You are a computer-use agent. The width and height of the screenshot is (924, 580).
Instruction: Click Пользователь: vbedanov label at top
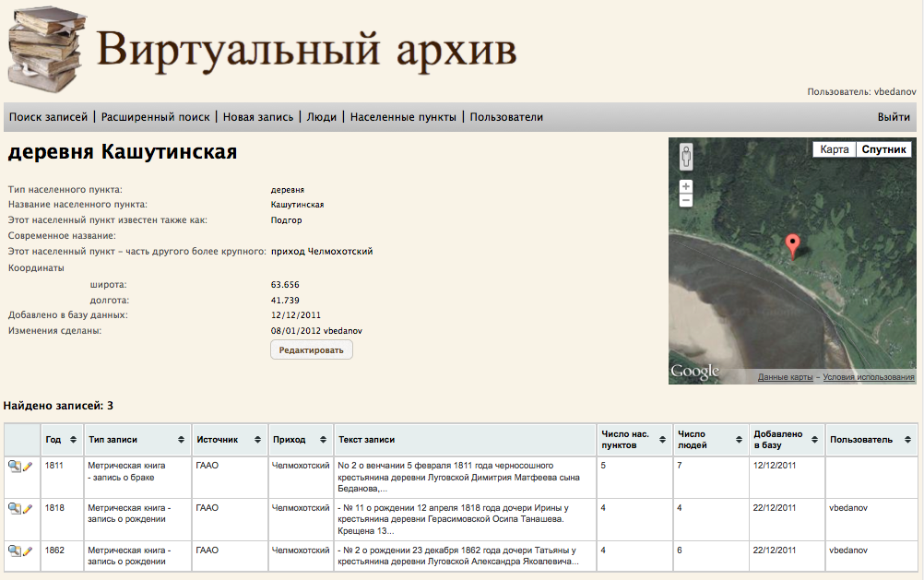861,92
